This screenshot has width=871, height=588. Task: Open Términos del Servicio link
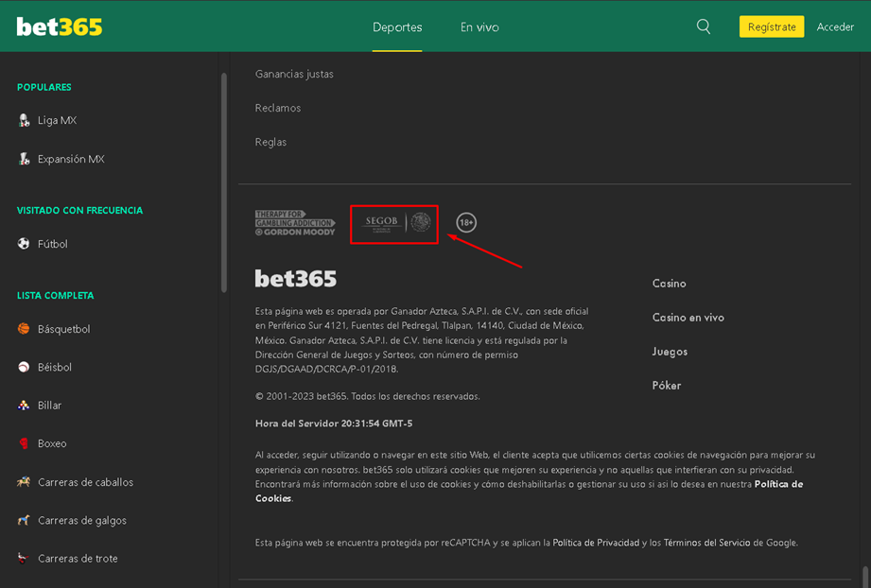707,543
